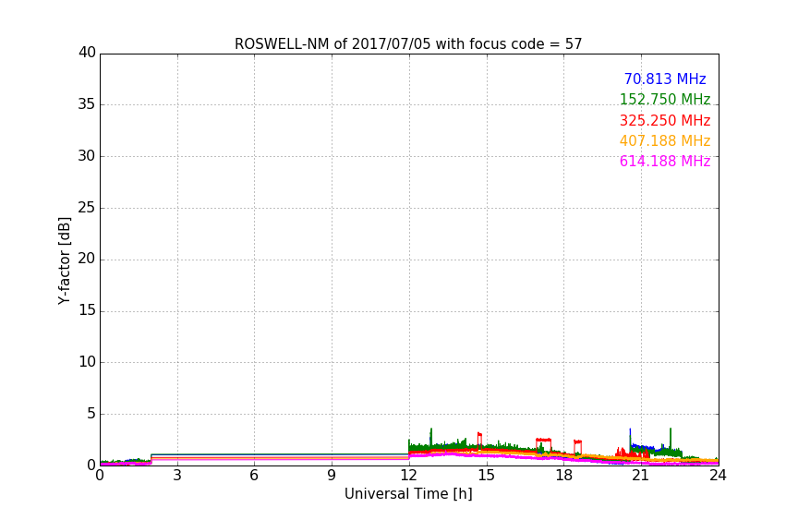Click the x-axis tick label 21

click(x=641, y=476)
